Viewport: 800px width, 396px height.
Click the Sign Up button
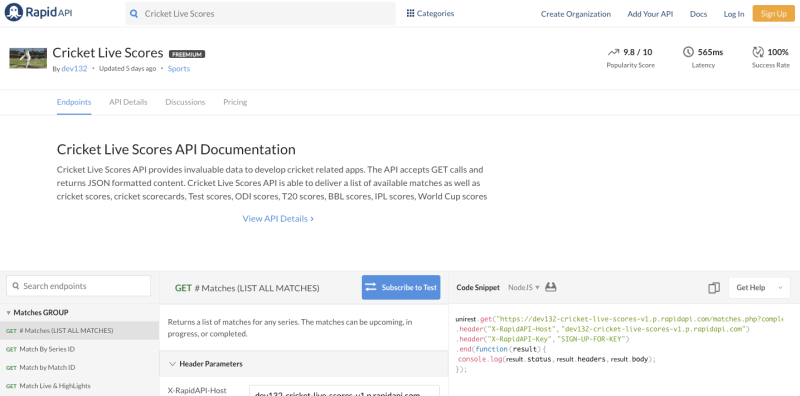(773, 14)
